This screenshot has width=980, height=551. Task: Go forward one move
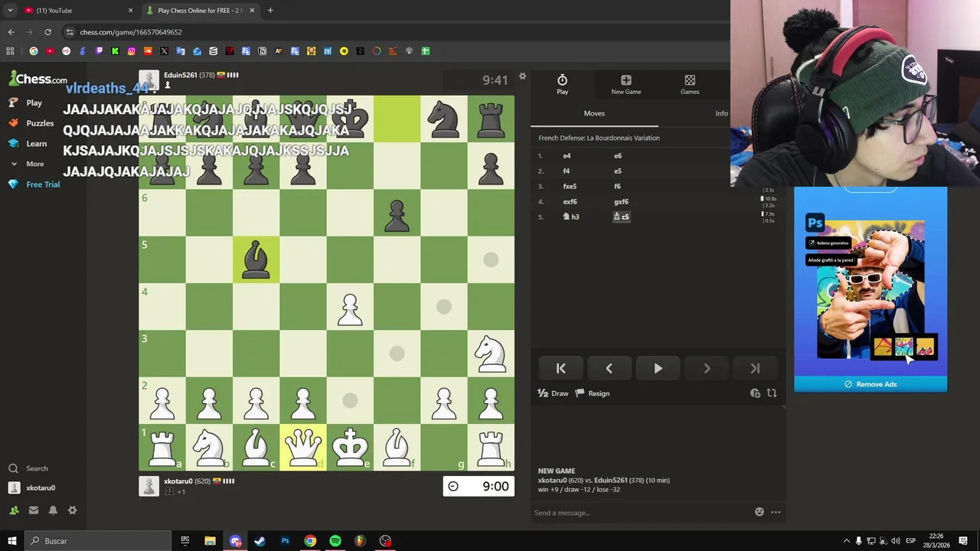706,369
